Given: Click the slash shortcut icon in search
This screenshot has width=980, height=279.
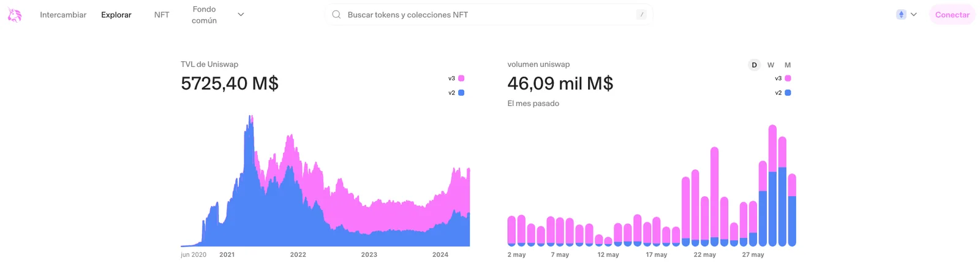Looking at the screenshot, I should click(x=641, y=15).
